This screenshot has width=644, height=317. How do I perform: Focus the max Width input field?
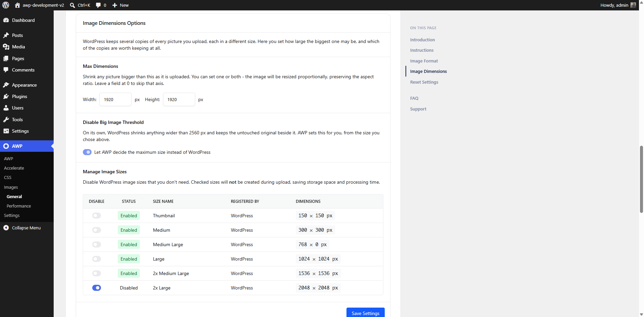tap(115, 99)
